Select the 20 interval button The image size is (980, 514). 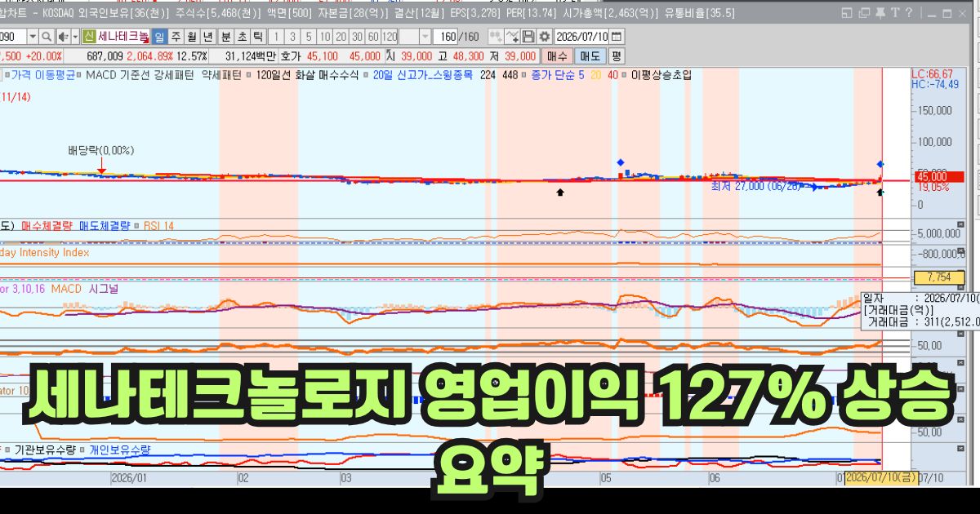pos(341,37)
